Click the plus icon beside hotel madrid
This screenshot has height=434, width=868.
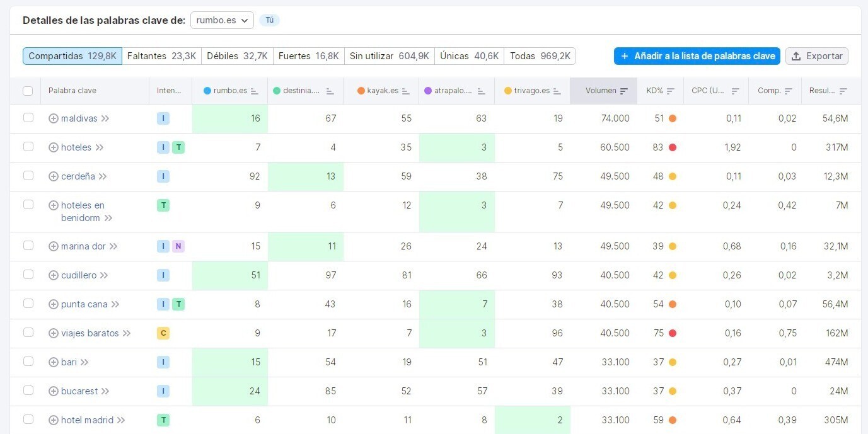click(54, 420)
